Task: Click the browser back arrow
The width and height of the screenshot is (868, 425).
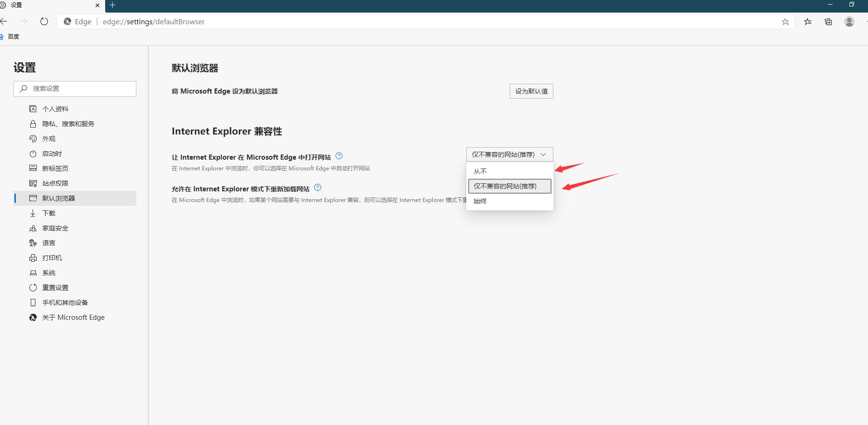Action: pos(4,21)
